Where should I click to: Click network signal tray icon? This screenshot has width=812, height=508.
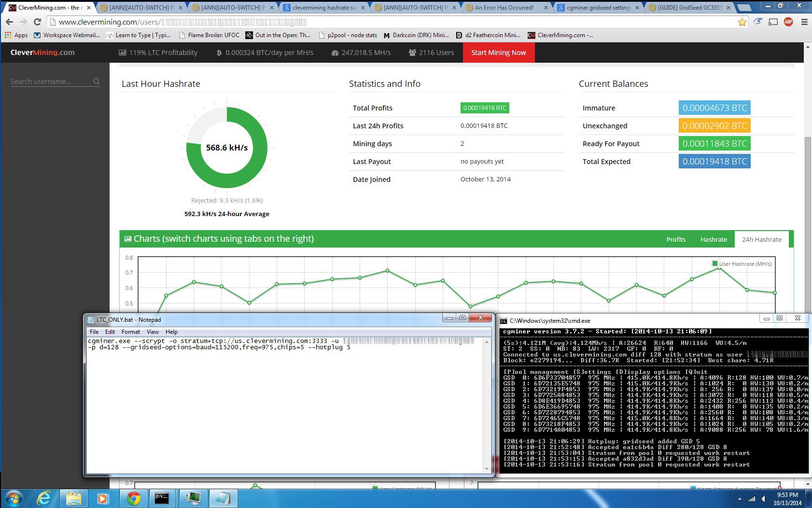[752, 499]
